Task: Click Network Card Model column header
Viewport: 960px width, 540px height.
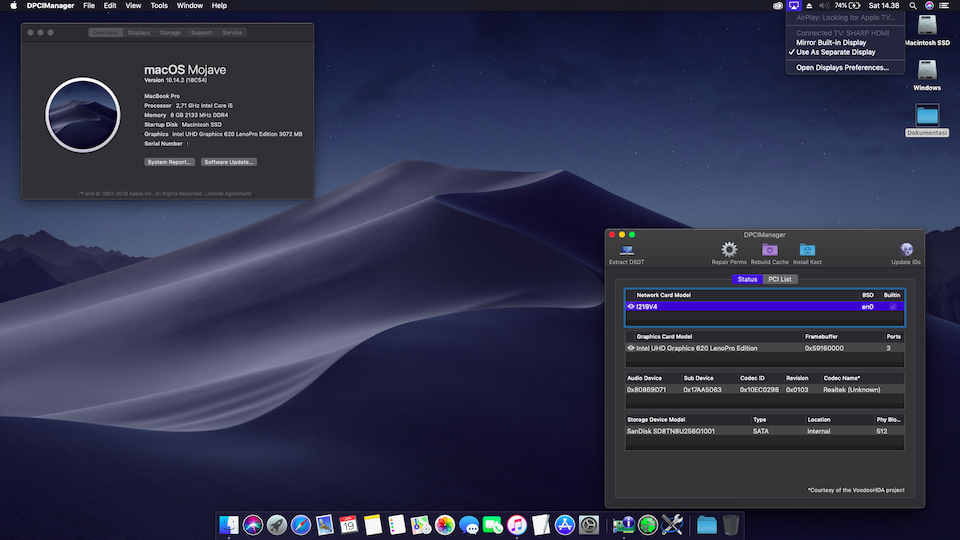Action: [x=663, y=295]
